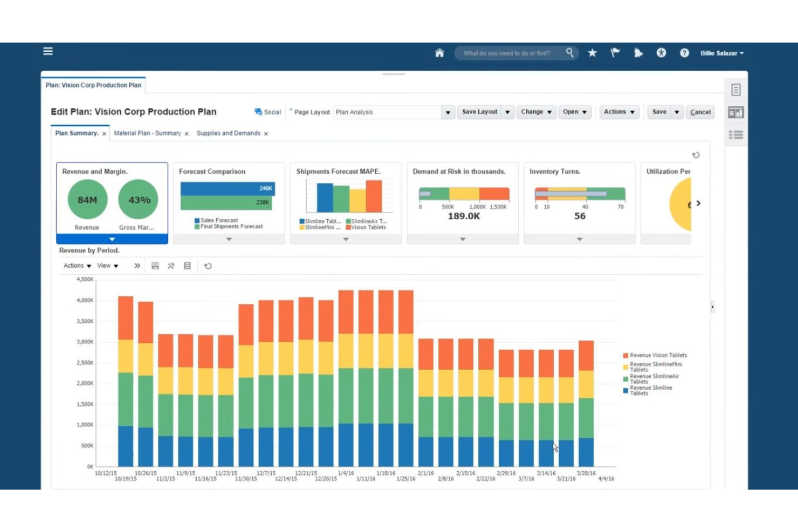Viewport: 798px width, 532px height.
Task: Select the Plan: Vision Corp Production Plan tab
Action: click(x=93, y=85)
